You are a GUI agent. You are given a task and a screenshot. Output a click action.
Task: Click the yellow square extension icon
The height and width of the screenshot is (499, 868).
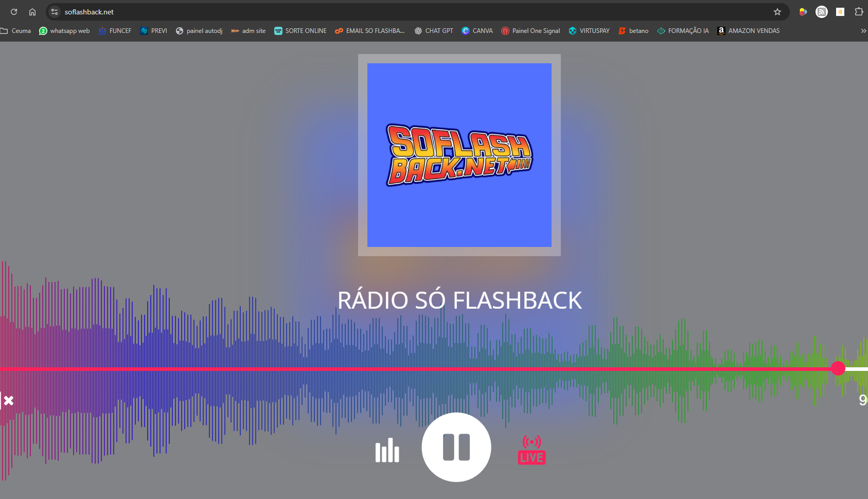point(840,12)
